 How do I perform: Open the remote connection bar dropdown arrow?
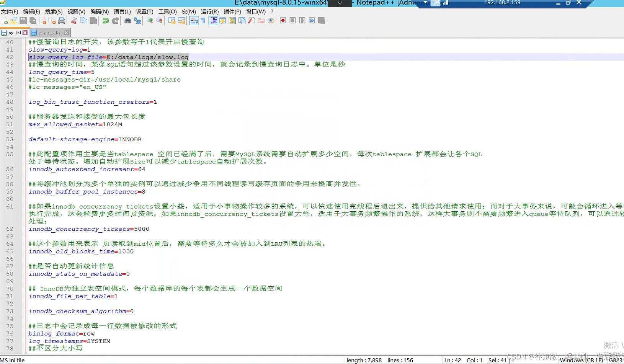pos(425,2)
